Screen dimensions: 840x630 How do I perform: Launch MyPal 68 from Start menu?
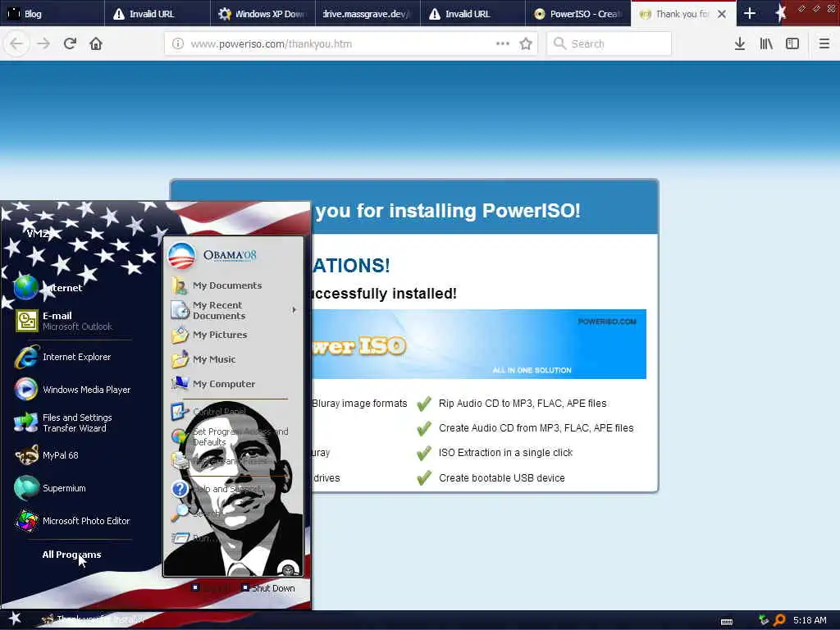point(48,455)
